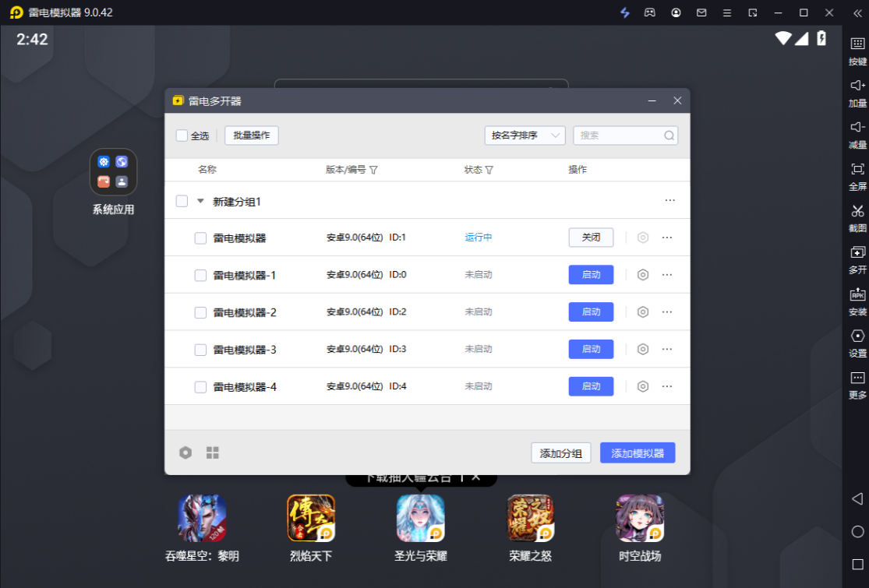Open 按键 keyboard mapping icon
Screen dimensions: 869x588
click(x=857, y=44)
